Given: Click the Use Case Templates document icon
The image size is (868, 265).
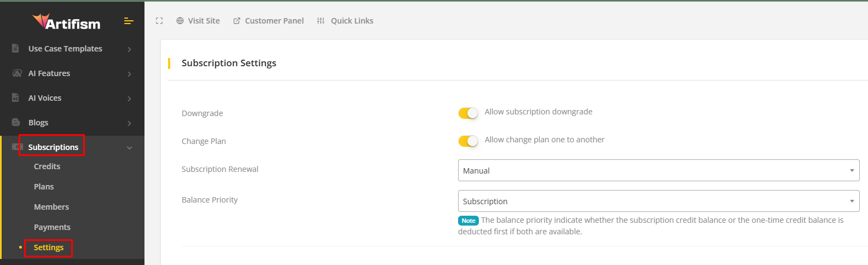Looking at the screenshot, I should pyautogui.click(x=15, y=49).
